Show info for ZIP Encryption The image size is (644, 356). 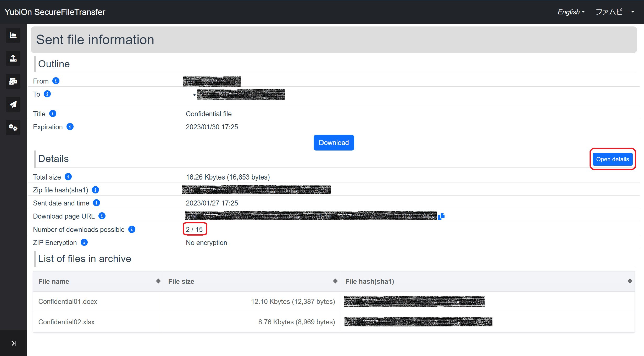84,242
